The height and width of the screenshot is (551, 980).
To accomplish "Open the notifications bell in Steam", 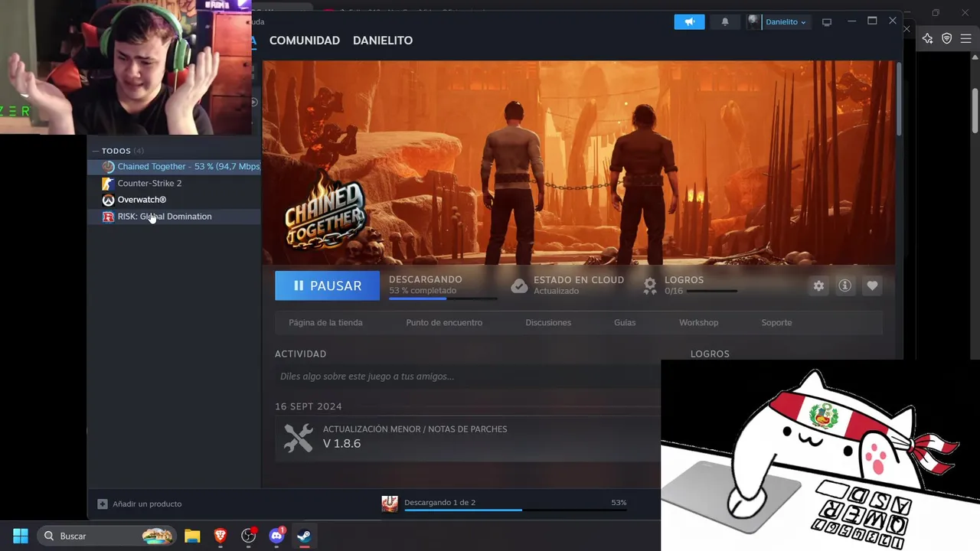I will [725, 21].
